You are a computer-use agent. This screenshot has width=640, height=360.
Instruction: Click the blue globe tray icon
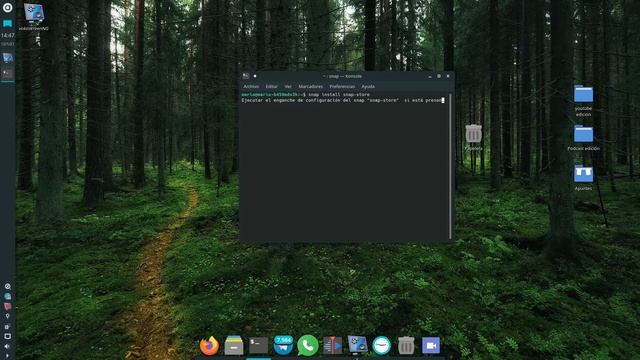pyautogui.click(x=7, y=296)
